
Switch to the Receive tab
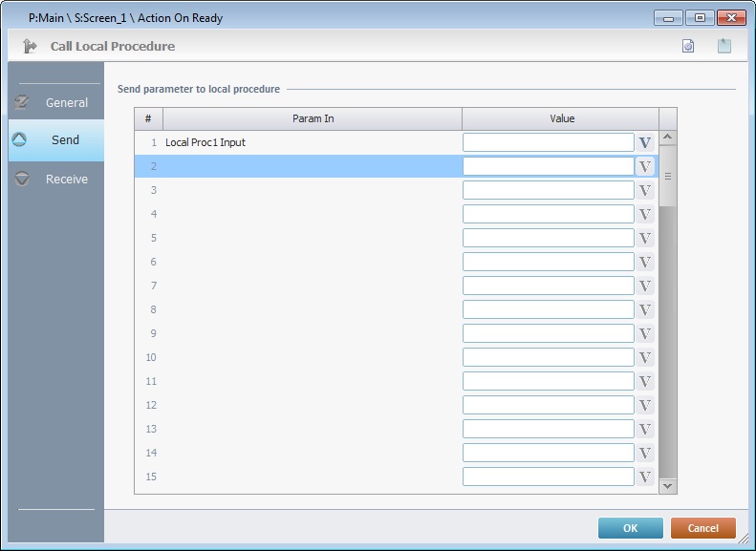[x=55, y=179]
